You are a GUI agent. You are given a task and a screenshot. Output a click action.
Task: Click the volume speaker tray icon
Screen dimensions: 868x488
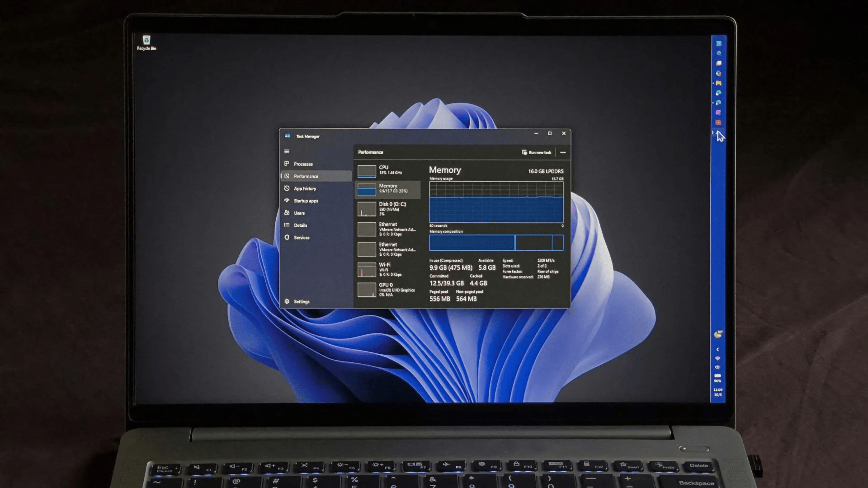coord(717,367)
